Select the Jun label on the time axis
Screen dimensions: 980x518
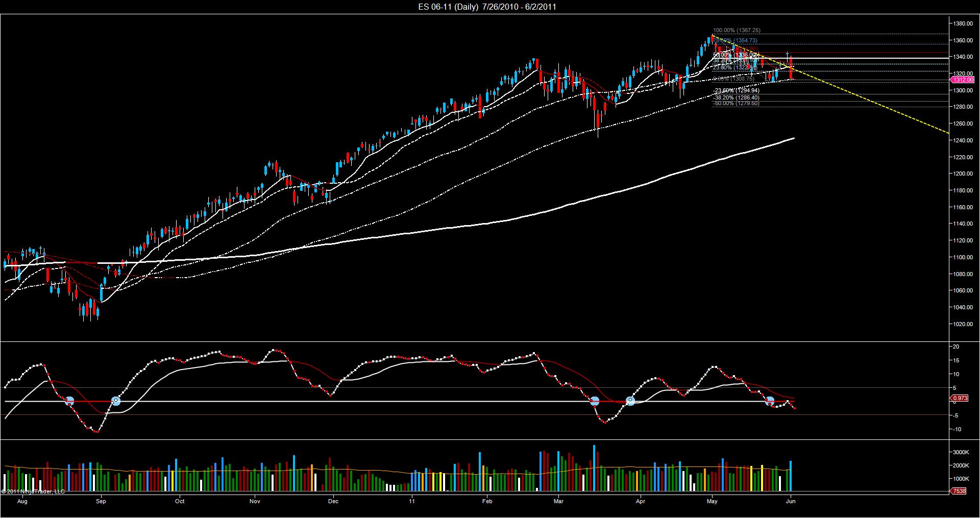tap(791, 502)
